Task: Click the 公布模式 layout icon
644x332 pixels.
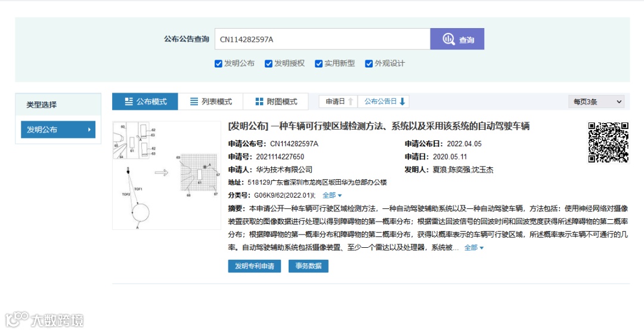Action: coord(129,102)
